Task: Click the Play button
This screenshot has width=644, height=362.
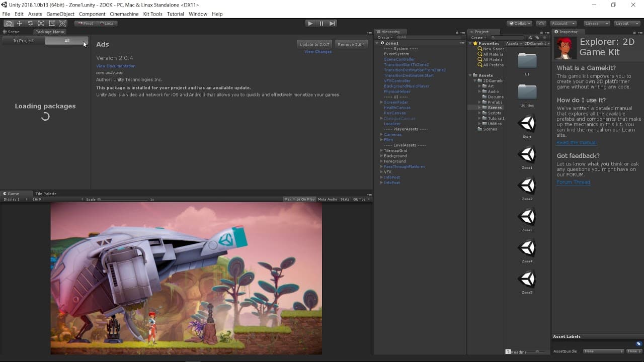Action: [x=310, y=23]
